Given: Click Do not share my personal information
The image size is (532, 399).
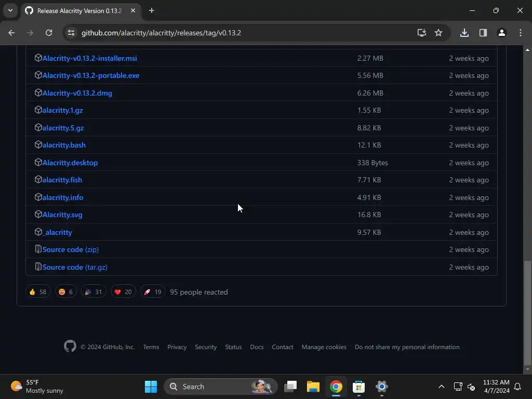Looking at the screenshot, I should pos(407,347).
